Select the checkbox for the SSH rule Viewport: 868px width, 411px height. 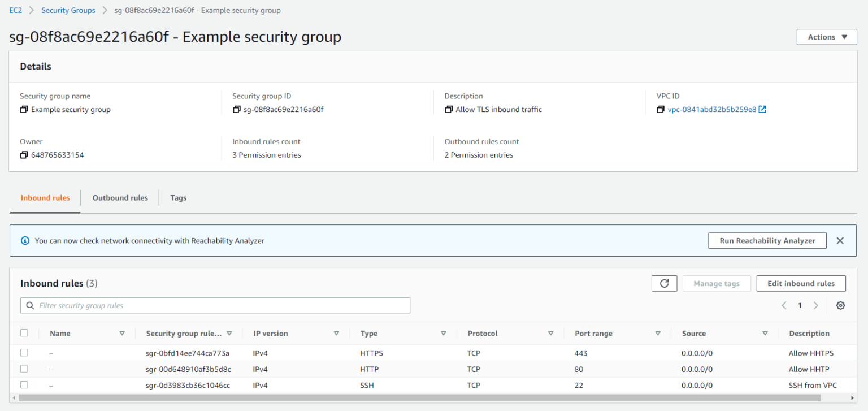tap(24, 385)
